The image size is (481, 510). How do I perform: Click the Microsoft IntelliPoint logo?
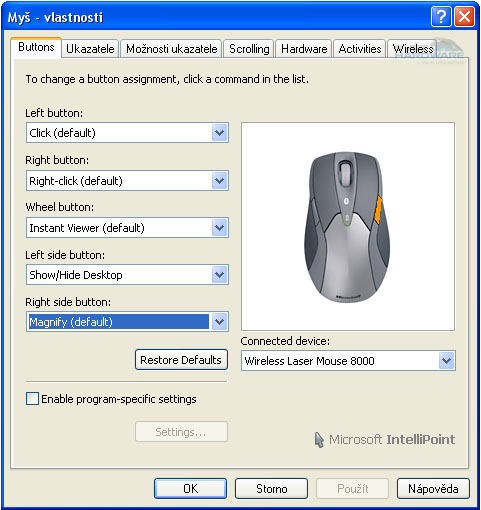pyautogui.click(x=385, y=440)
